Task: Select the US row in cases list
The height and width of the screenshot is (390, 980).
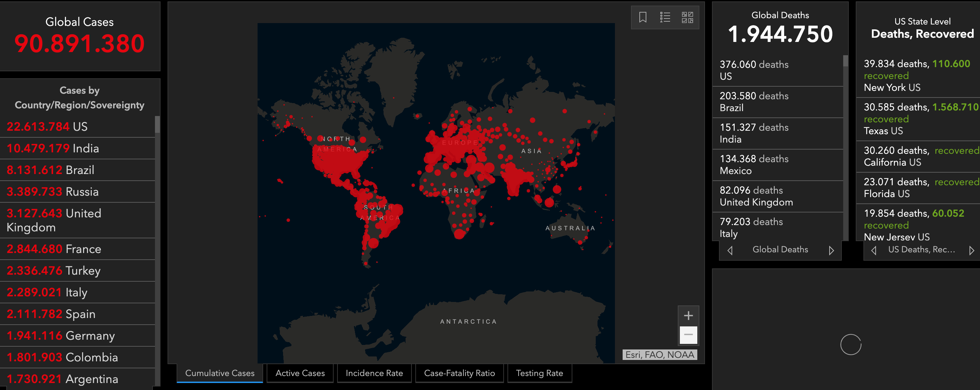Action: tap(76, 127)
